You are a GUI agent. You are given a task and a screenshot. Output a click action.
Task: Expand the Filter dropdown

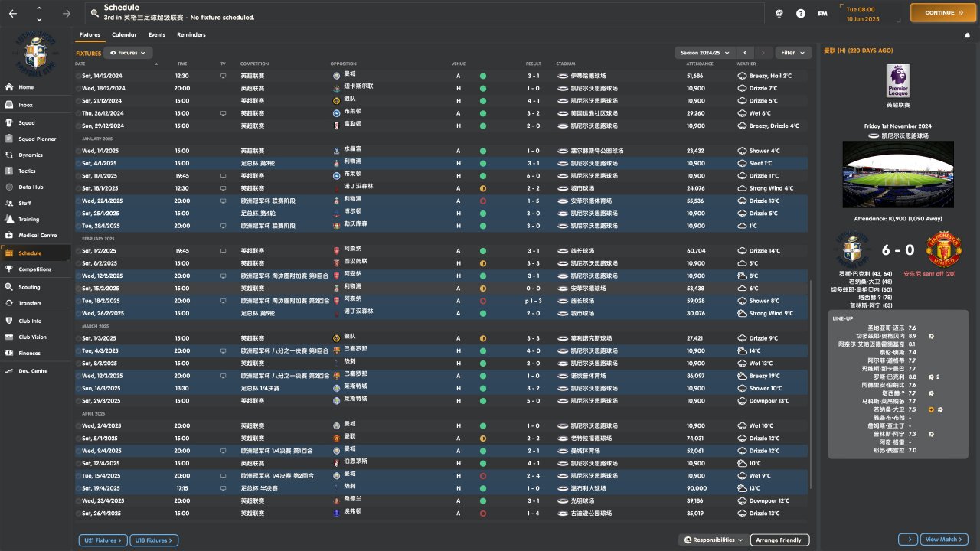(x=793, y=53)
